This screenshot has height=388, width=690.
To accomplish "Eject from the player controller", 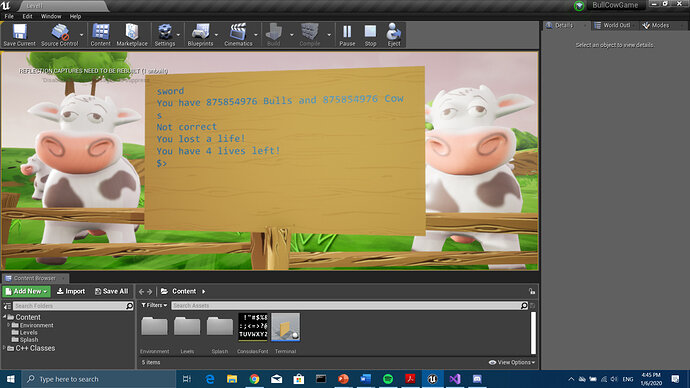I will pos(394,35).
